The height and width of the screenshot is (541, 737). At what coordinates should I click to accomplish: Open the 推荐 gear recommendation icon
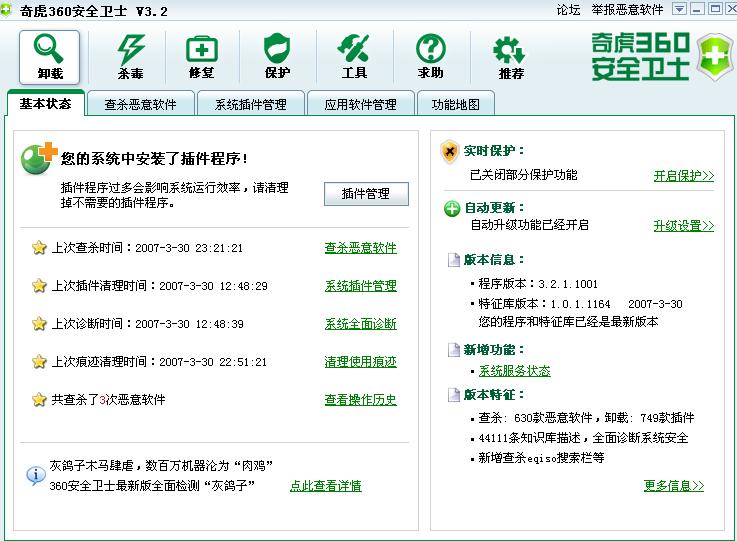tap(510, 57)
